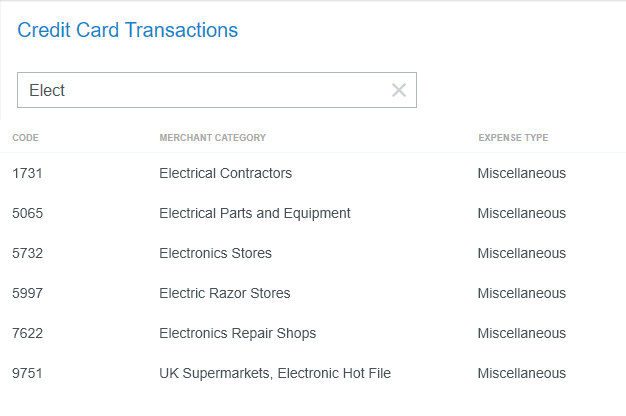Pick the Electric Razor Stores entry
The height and width of the screenshot is (416, 626).
[225, 293]
